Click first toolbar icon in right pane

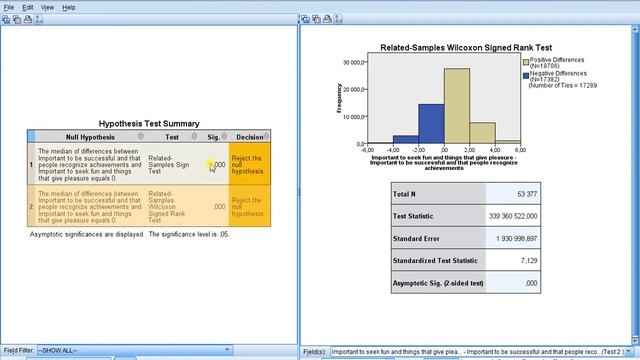pyautogui.click(x=305, y=19)
